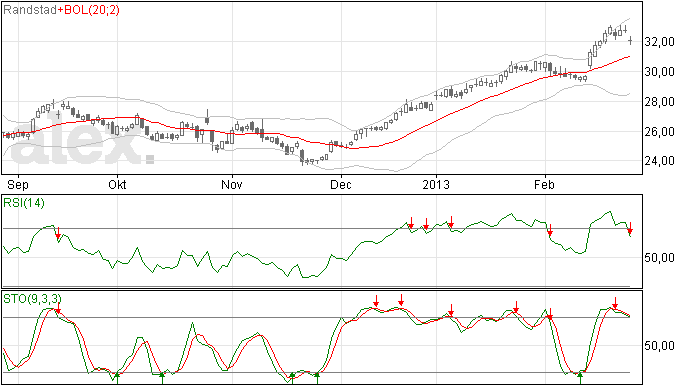Image resolution: width=690 pixels, height=387 pixels.
Task: Select the 28,00 price axis value
Action: [x=659, y=102]
